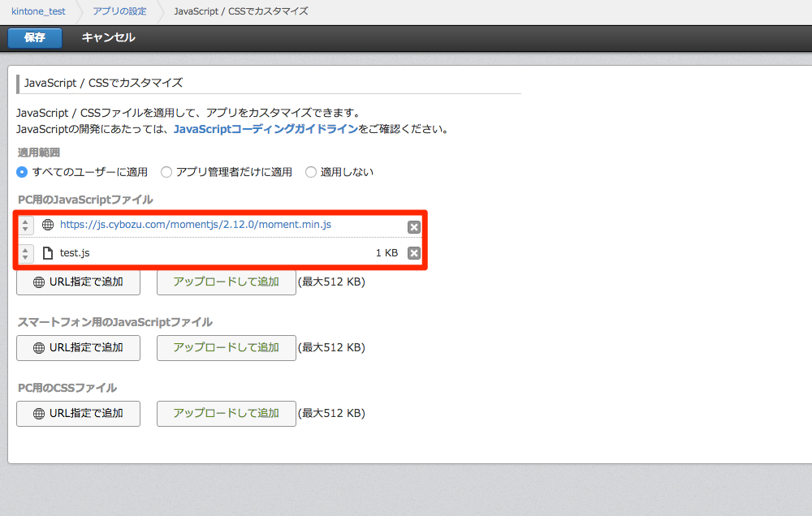Image resolution: width=812 pixels, height=516 pixels.
Task: Click the アップロードして追加 button for PC JavaScript
Action: click(x=227, y=281)
